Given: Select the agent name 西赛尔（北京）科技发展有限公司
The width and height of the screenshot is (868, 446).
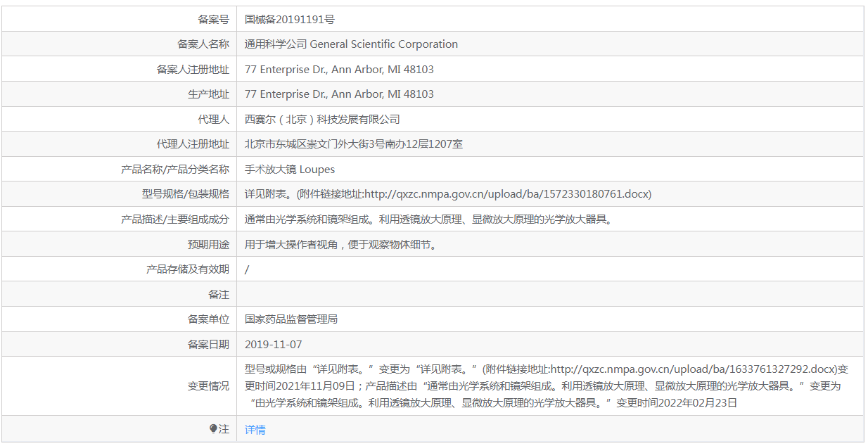Looking at the screenshot, I should pyautogui.click(x=322, y=119).
